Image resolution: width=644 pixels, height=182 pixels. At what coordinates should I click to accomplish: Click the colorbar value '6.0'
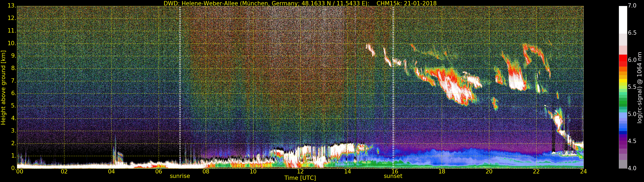[x=632, y=60]
